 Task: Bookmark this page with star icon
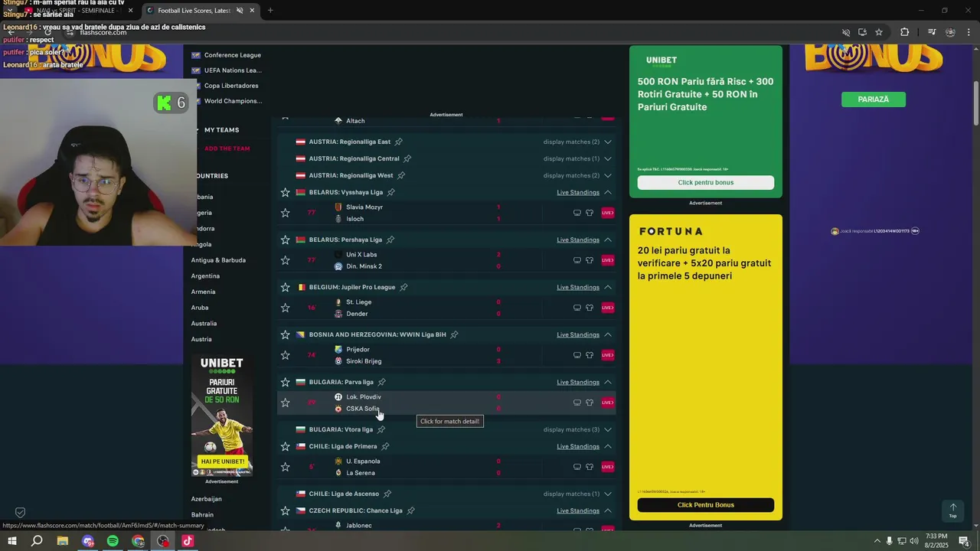pyautogui.click(x=879, y=32)
